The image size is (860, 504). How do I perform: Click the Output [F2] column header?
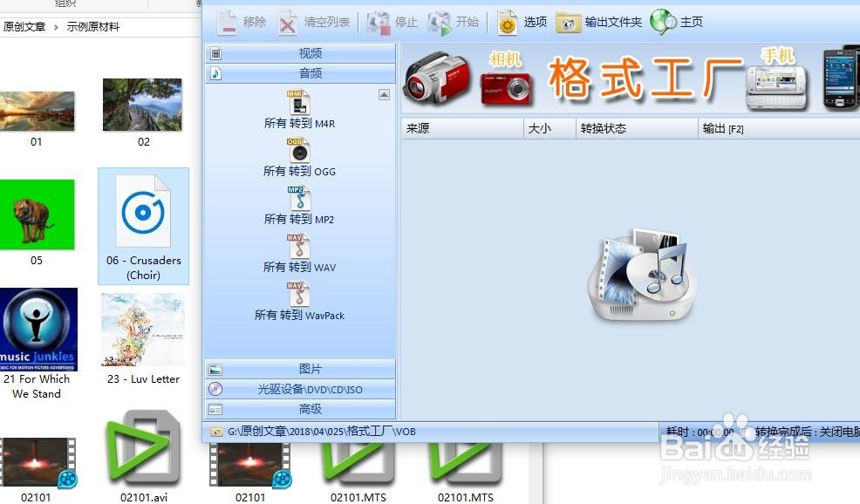coord(779,129)
